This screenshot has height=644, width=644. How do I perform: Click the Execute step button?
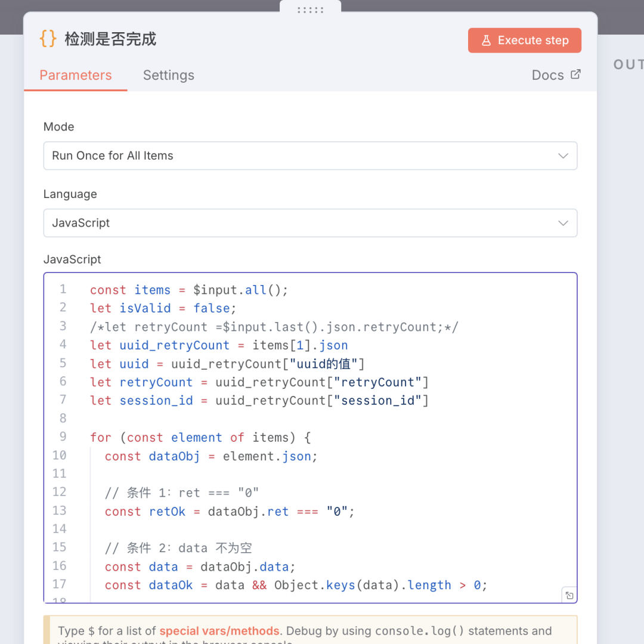(525, 40)
